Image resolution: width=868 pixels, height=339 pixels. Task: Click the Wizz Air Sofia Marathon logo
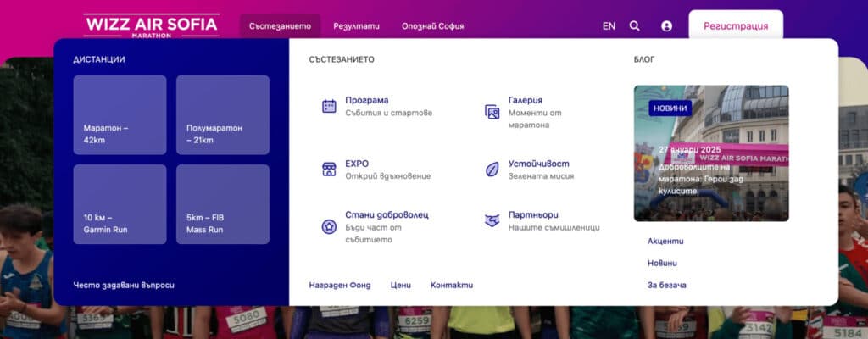152,26
